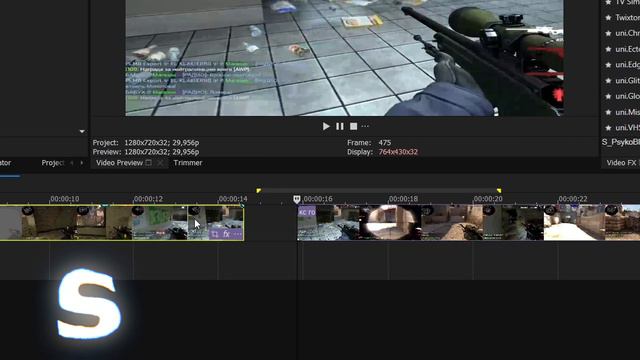
Task: Click the gray loop region bar
Action: pyautogui.click(x=379, y=191)
